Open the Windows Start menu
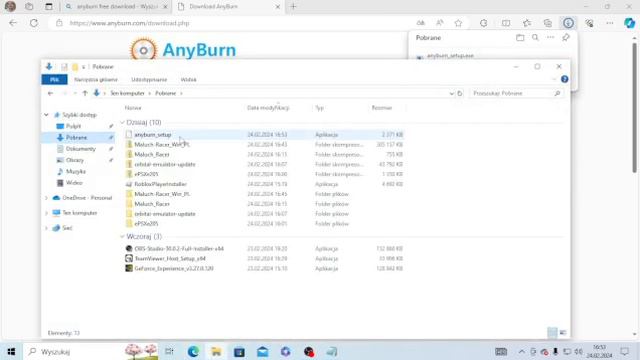 (x=11, y=351)
